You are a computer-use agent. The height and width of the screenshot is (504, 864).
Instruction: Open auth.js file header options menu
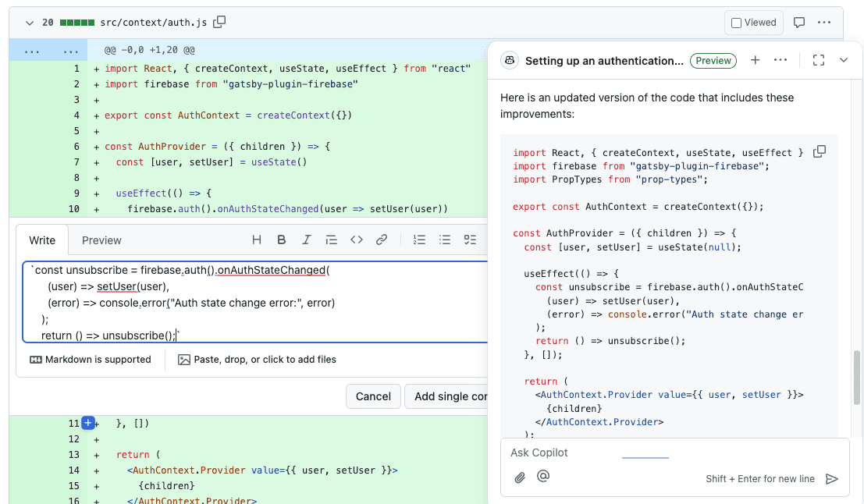824,23
